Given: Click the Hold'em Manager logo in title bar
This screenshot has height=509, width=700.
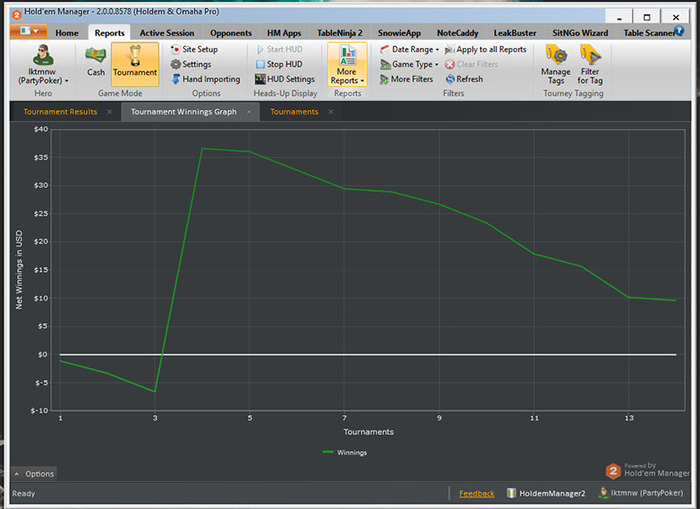Looking at the screenshot, I should 16,15.
